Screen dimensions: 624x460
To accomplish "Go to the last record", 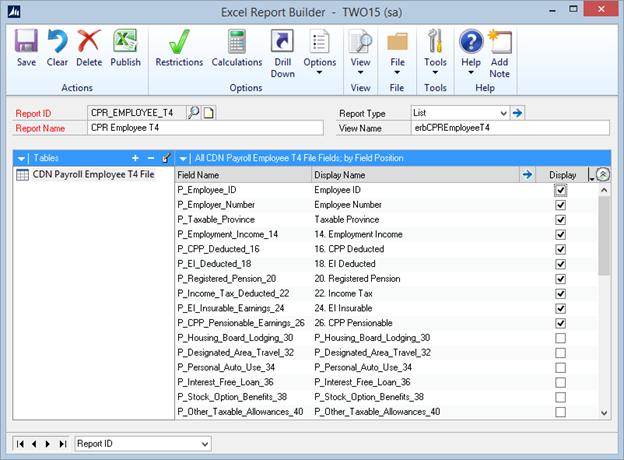I will click(x=62, y=444).
